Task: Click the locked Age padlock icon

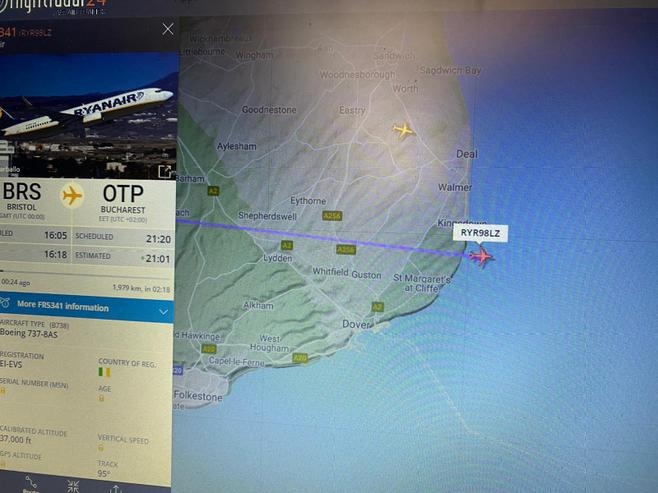Action: tap(101, 398)
